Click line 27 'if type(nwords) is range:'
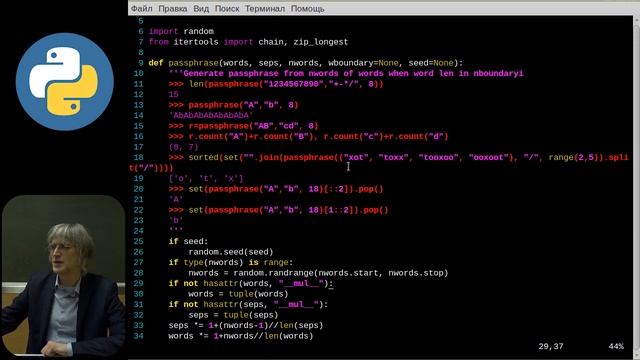The height and width of the screenshot is (360, 640). click(231, 262)
